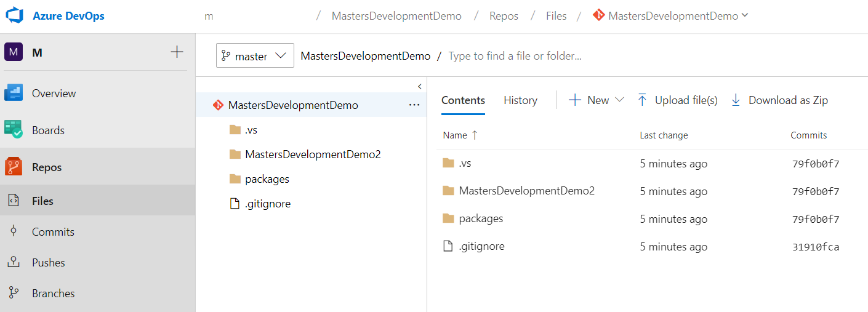Open the Azure DevOps home link text
The image size is (868, 312).
[68, 16]
